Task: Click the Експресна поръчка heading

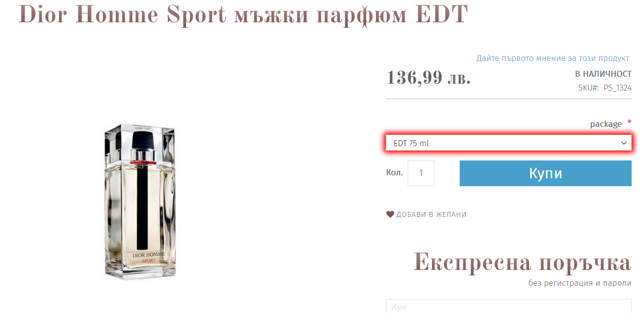Action: (522, 262)
